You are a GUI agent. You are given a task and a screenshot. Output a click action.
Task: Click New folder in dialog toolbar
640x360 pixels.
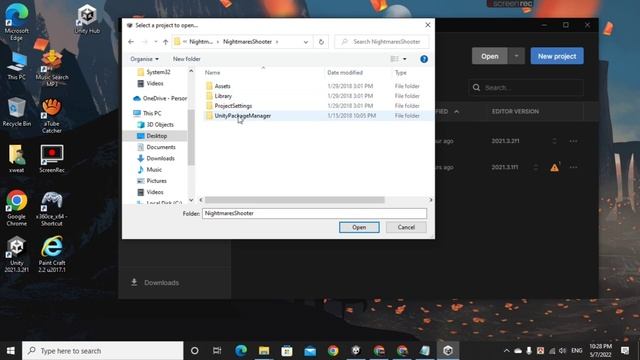(187, 59)
